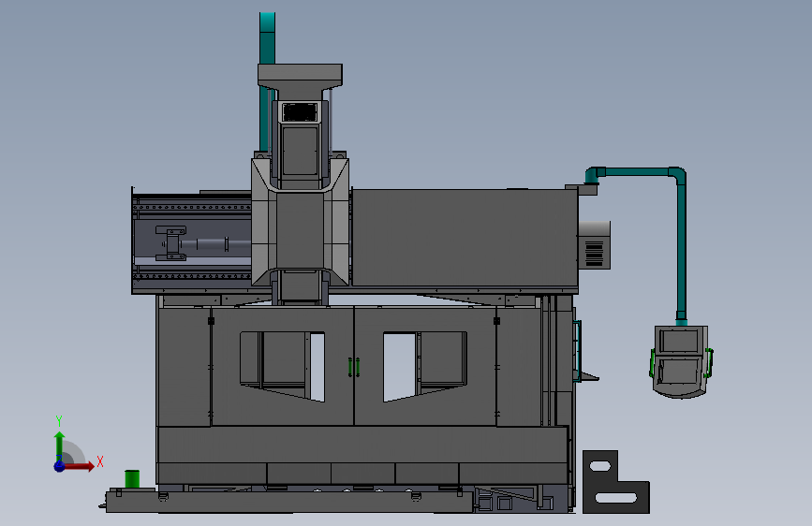Select the hanging control pendant box

[x=681, y=361]
